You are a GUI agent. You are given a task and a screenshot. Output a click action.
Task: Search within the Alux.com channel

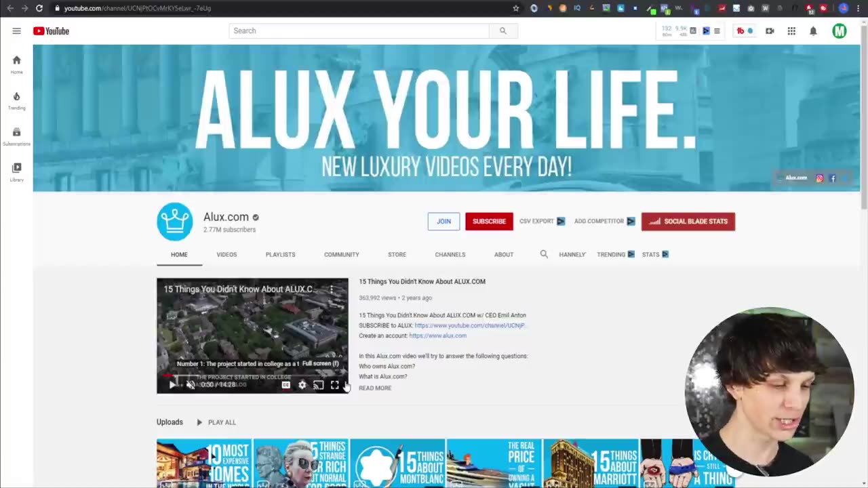point(544,254)
